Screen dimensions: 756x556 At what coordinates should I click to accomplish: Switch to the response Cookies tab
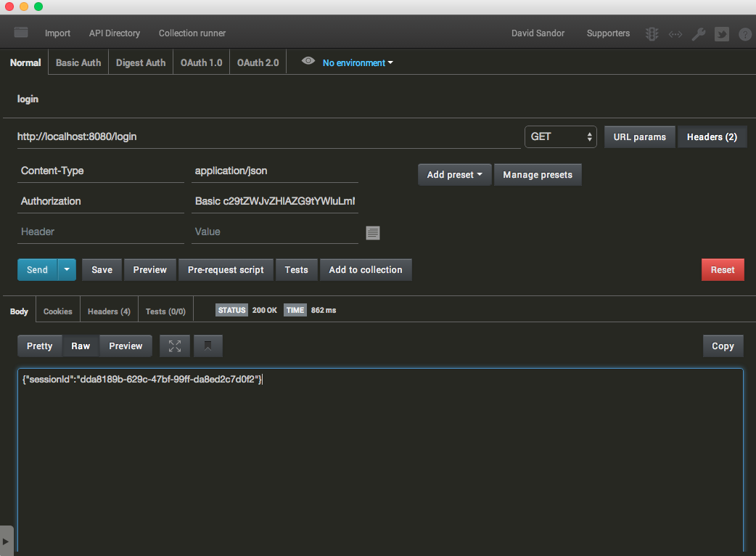(x=58, y=311)
